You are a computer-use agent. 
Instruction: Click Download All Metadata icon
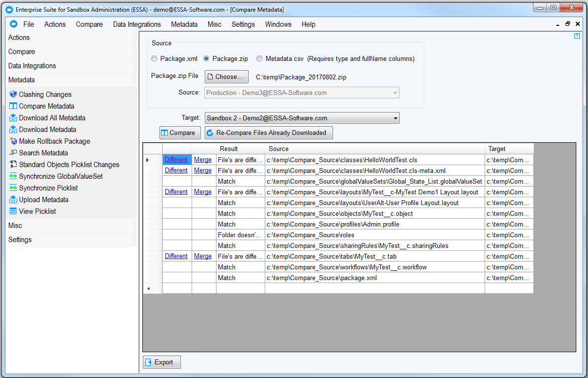[x=13, y=118]
